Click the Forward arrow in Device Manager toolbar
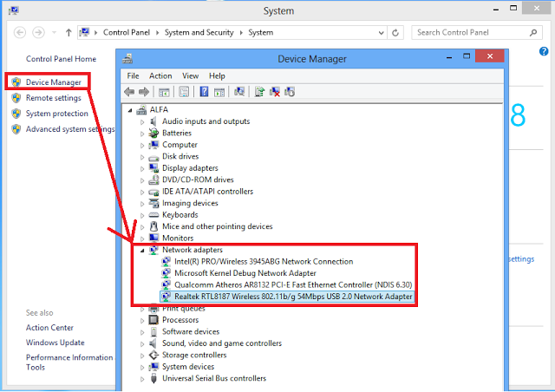The width and height of the screenshot is (555, 392). tap(144, 92)
